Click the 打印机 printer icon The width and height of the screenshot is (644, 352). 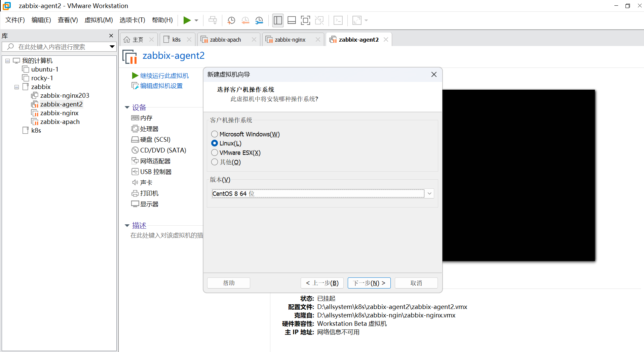pyautogui.click(x=135, y=193)
